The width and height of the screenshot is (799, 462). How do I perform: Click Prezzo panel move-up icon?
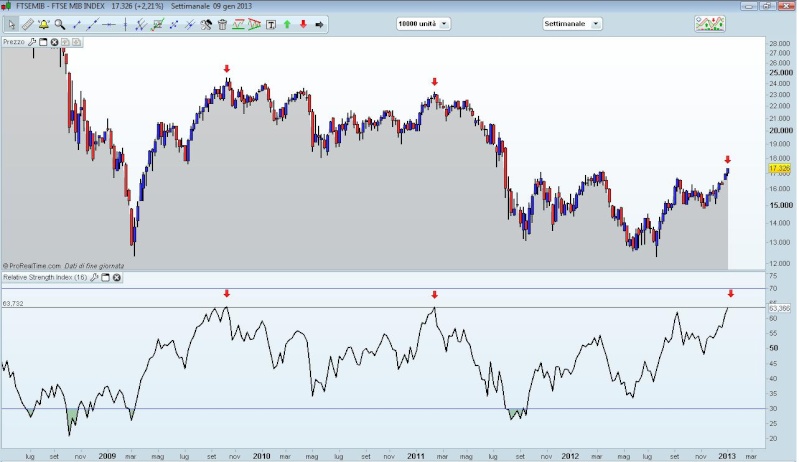(x=65, y=42)
